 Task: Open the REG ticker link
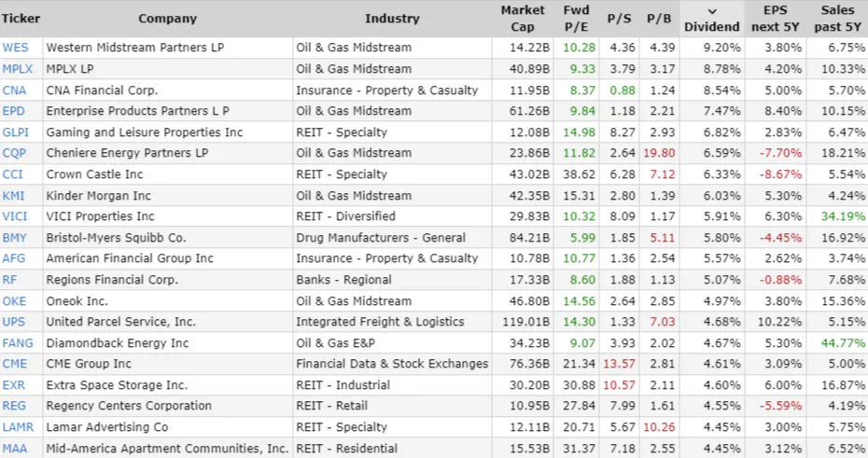click(x=14, y=406)
